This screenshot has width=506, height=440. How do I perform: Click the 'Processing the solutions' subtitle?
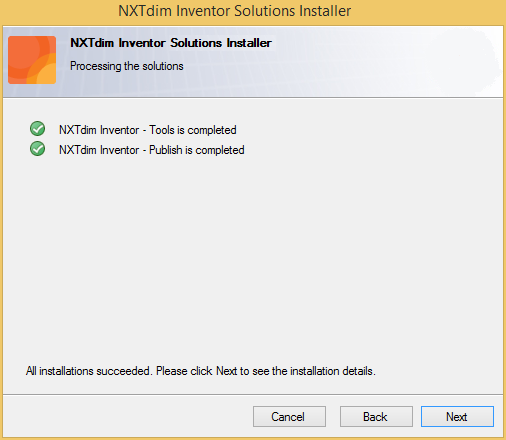pos(127,66)
